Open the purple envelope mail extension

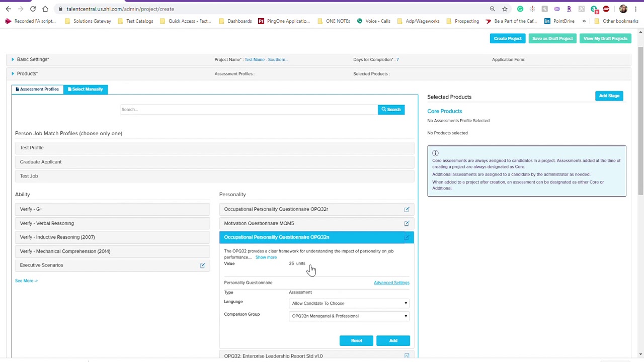pyautogui.click(x=557, y=9)
